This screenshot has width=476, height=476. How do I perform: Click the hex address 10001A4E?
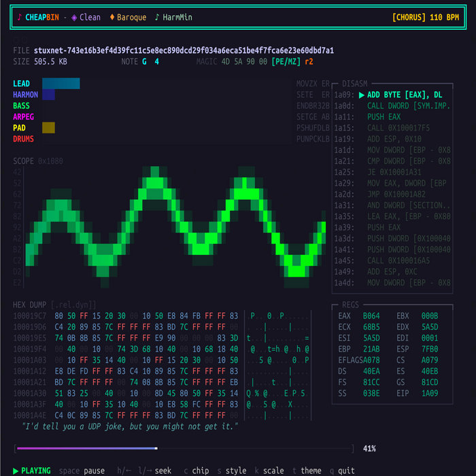29,415
